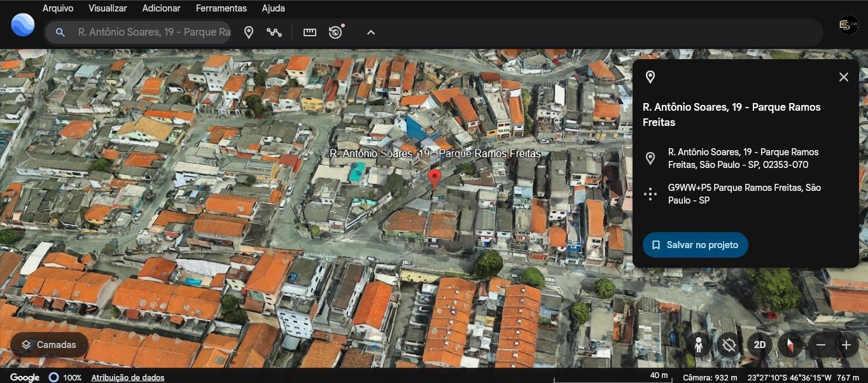Click the Salvar no projeto button

pyautogui.click(x=695, y=245)
